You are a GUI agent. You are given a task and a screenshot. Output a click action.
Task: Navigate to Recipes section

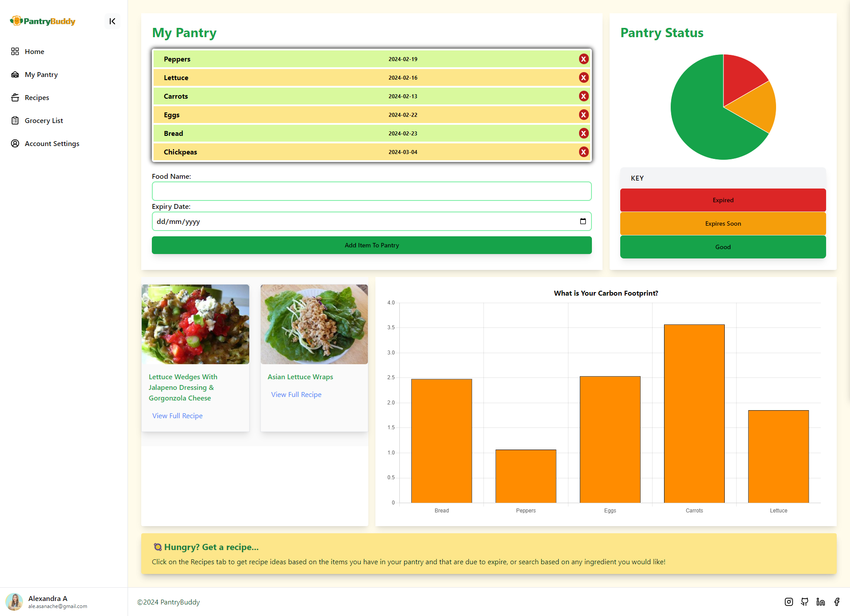pos(37,98)
